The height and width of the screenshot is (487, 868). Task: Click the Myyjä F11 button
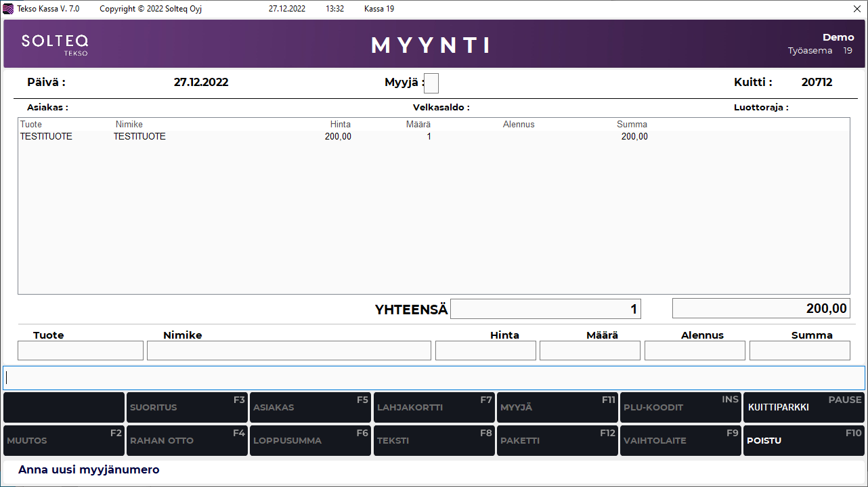[557, 408]
